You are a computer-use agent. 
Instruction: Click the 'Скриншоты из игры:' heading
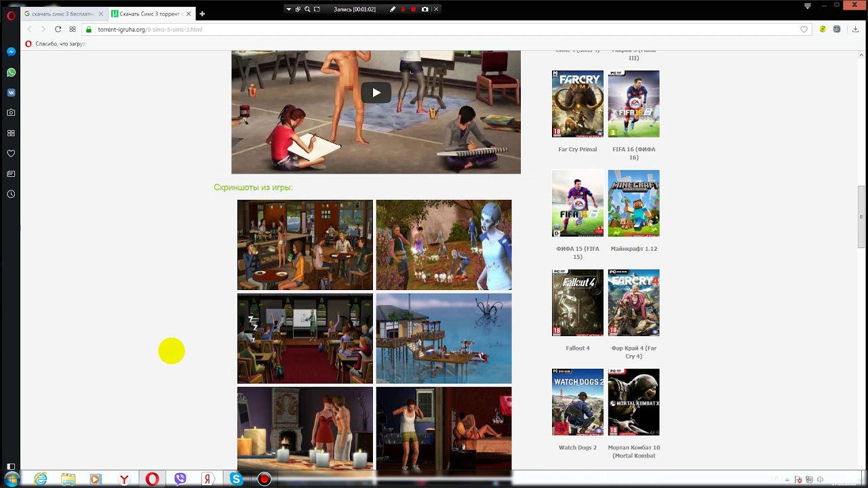pos(254,188)
